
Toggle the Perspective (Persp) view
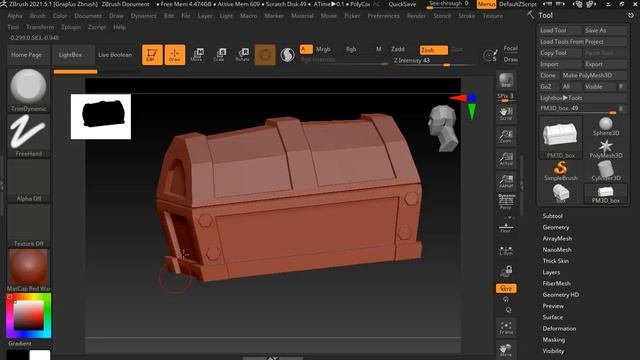[x=506, y=202]
